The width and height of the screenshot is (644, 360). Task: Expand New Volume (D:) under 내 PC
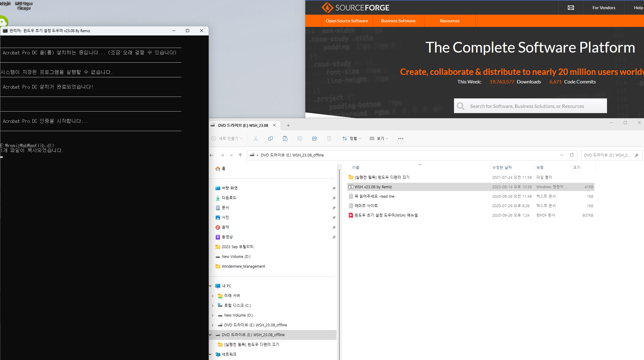pos(213,315)
